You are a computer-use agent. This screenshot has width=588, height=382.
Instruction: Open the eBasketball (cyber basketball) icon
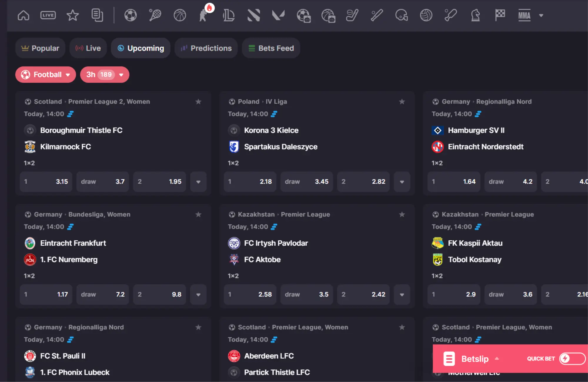tap(328, 16)
